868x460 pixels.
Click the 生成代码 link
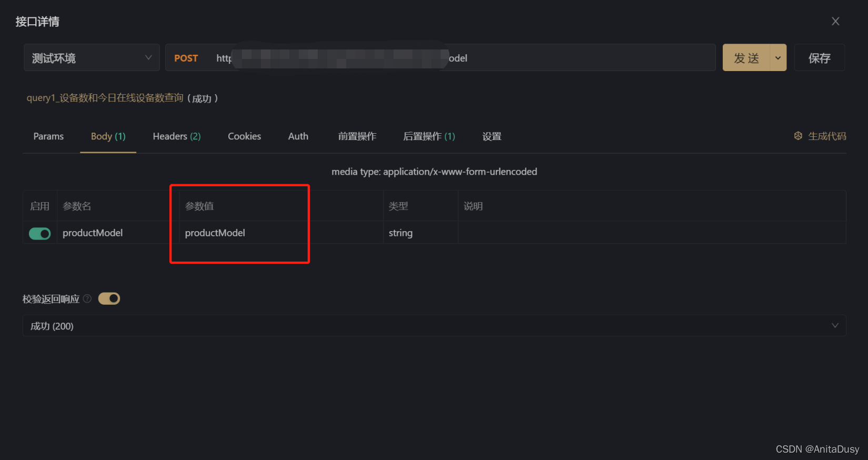coord(827,136)
